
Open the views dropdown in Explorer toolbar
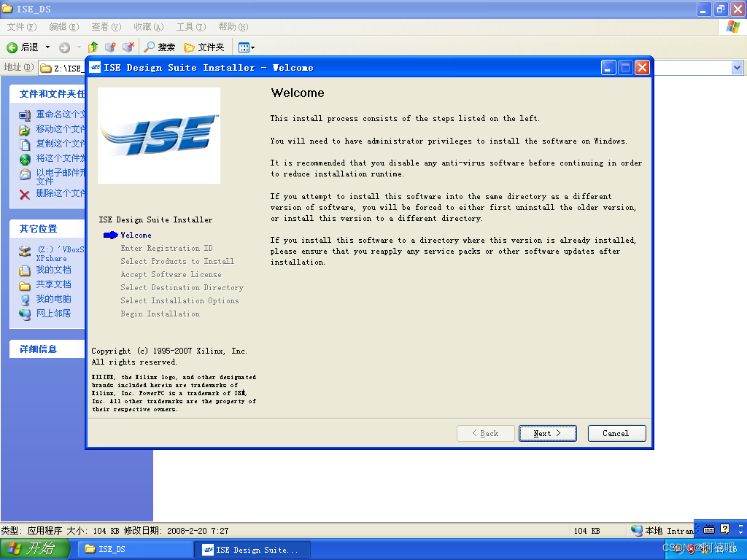pyautogui.click(x=247, y=47)
